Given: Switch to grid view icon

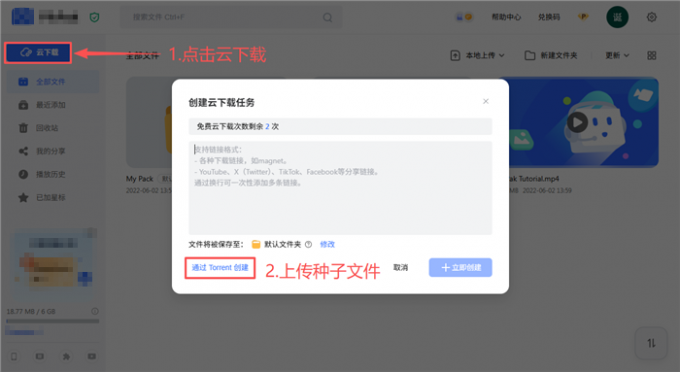Looking at the screenshot, I should click(651, 55).
